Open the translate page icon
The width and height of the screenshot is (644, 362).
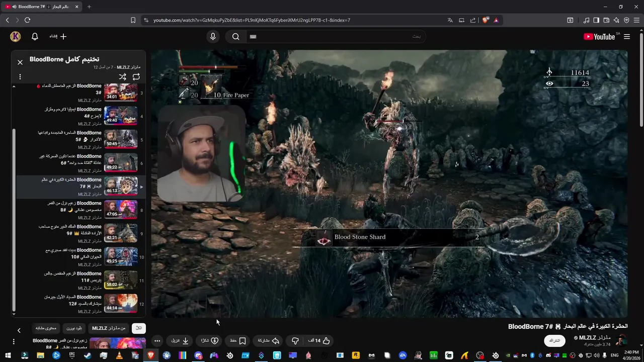point(450,20)
